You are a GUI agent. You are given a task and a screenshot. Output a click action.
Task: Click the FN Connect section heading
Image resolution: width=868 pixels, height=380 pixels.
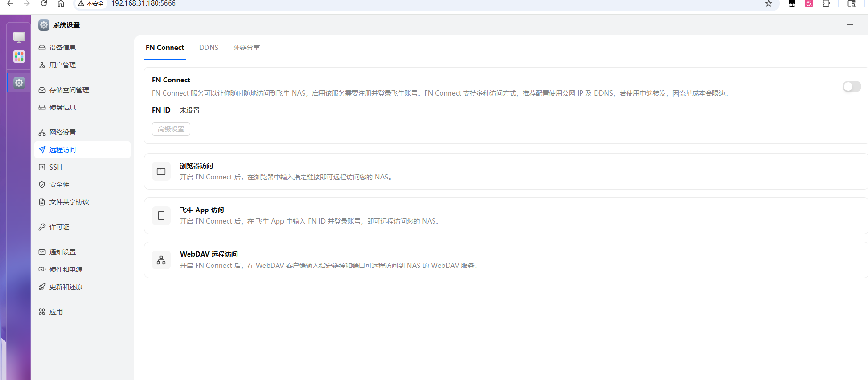pos(171,80)
